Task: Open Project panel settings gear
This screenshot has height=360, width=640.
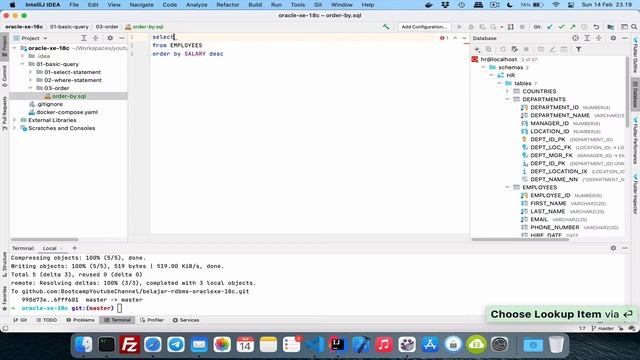Action: coord(110,38)
